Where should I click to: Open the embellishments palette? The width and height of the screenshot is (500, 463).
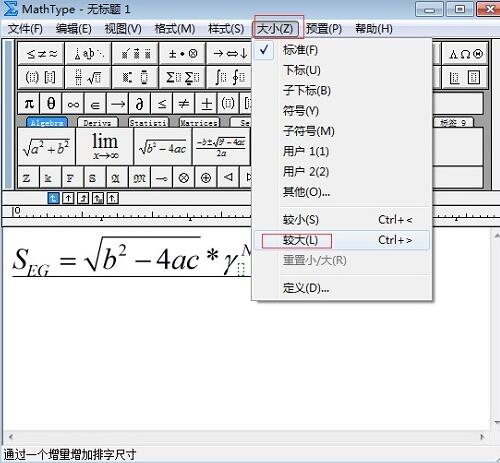click(x=136, y=53)
